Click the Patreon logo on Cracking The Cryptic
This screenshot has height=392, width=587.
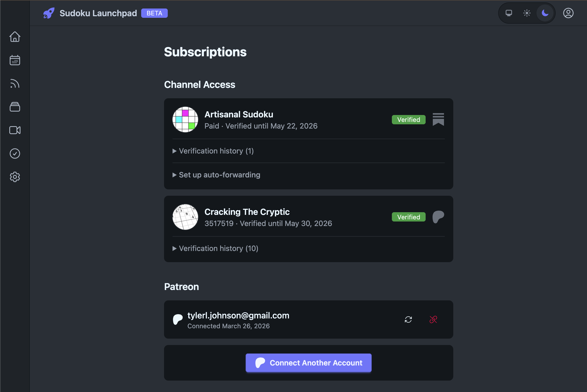pos(438,217)
